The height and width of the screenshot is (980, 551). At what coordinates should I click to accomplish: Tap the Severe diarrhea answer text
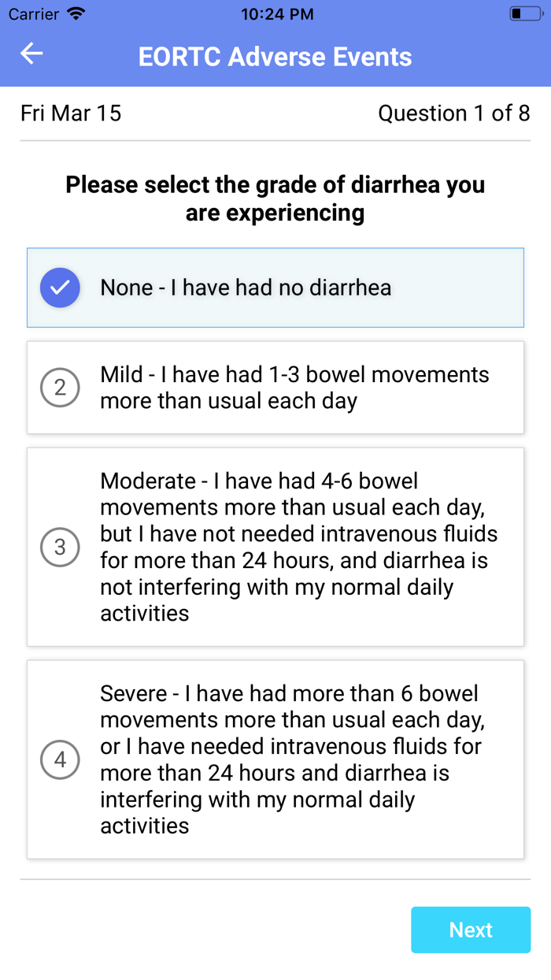tap(291, 759)
